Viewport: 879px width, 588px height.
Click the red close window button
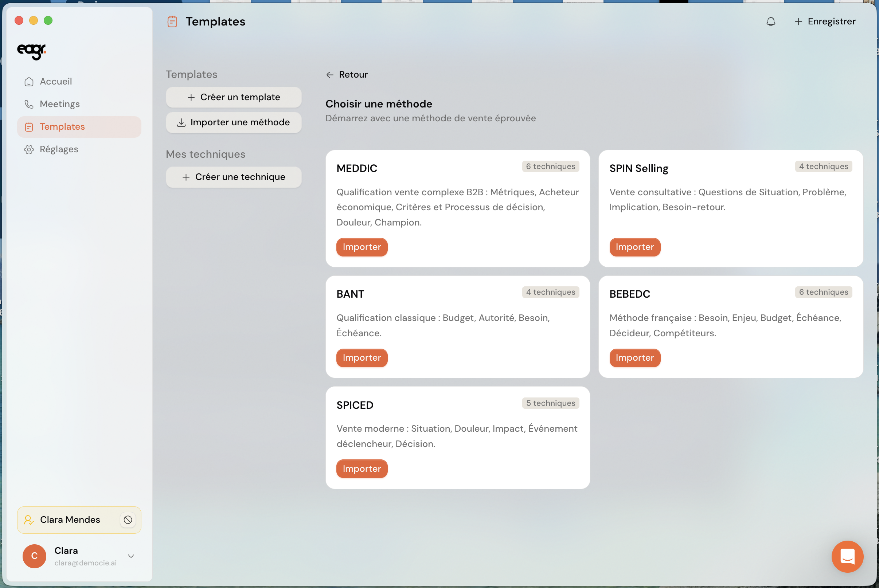[19, 21]
